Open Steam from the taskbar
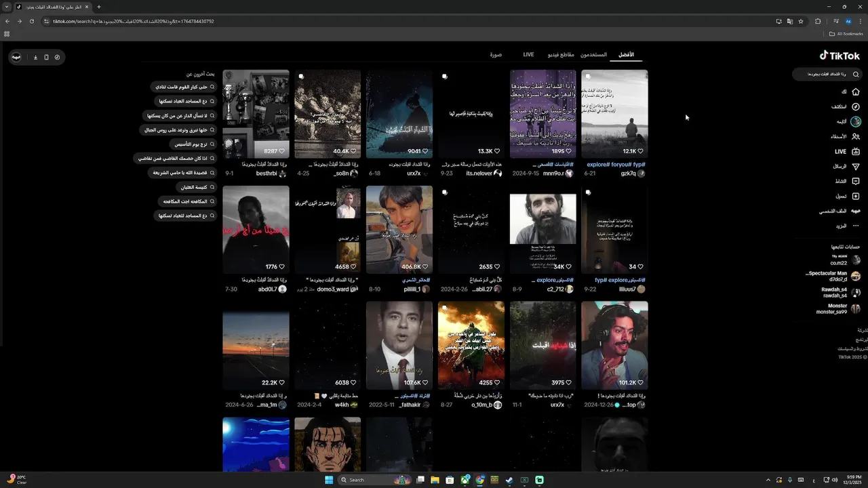 (509, 480)
